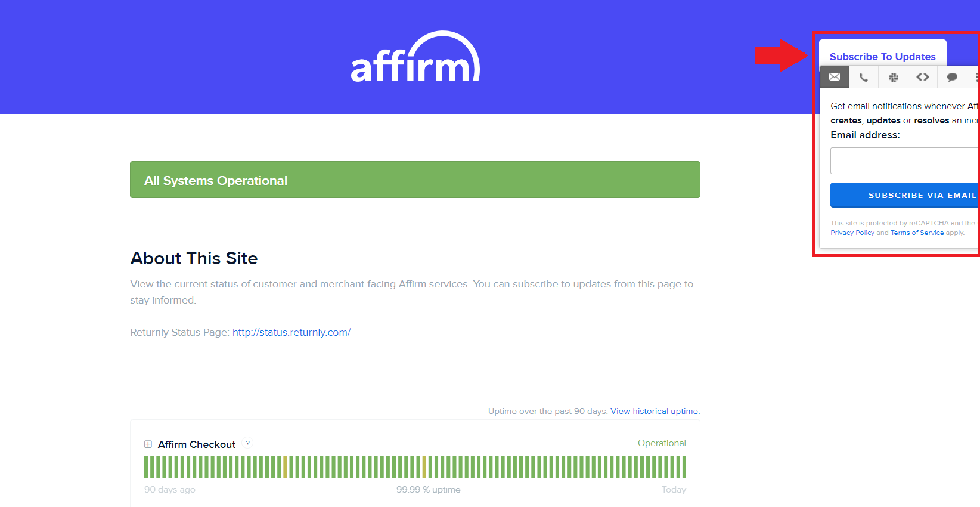980x507 pixels.
Task: Click the Affirm Checkout help question mark
Action: point(248,444)
